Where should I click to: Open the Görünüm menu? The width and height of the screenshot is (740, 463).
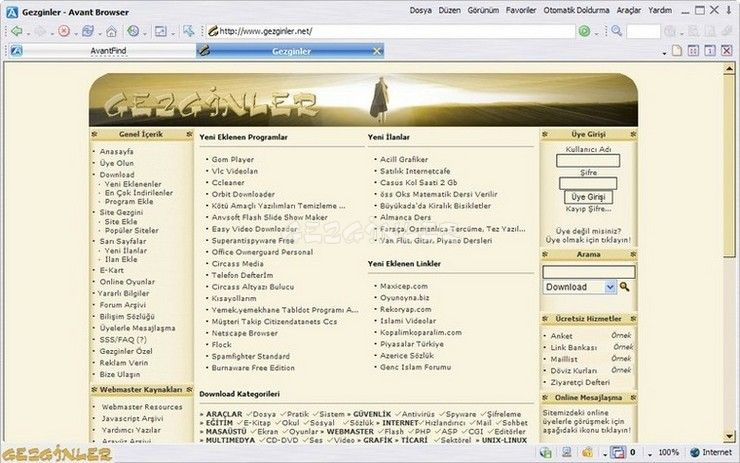(483, 10)
